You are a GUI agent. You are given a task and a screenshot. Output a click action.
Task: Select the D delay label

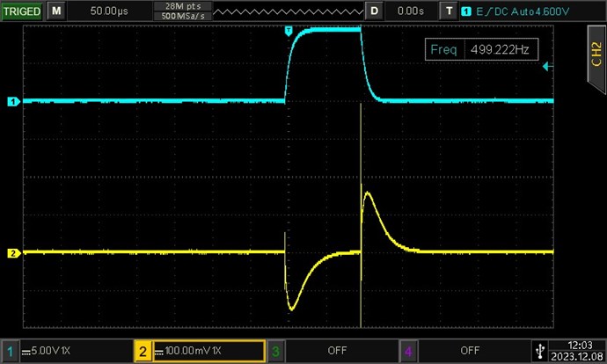(x=374, y=11)
